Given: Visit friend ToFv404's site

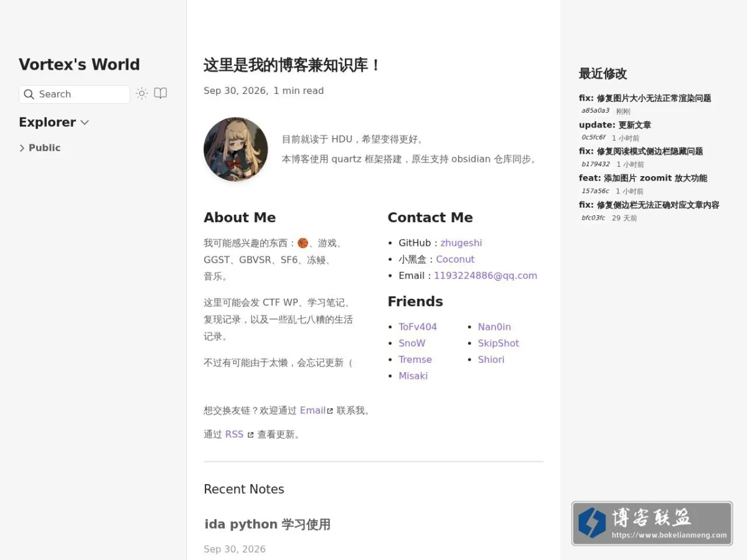Looking at the screenshot, I should point(418,327).
